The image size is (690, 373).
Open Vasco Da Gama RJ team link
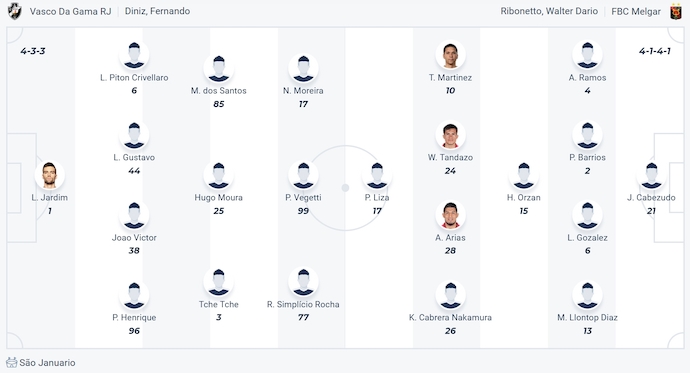(x=70, y=11)
